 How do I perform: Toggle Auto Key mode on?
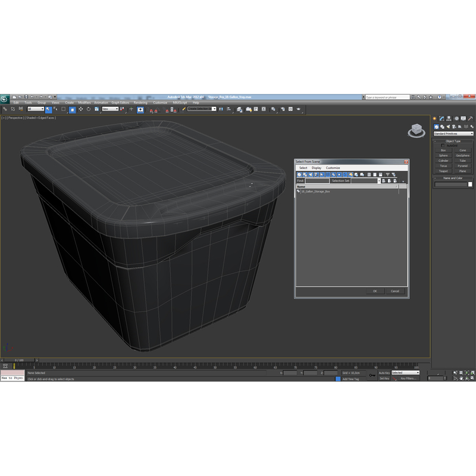(x=383, y=372)
